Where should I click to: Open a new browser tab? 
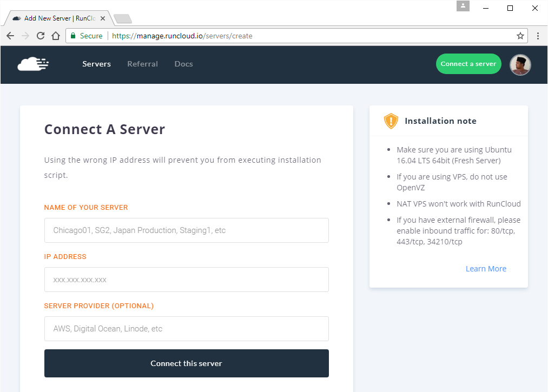(x=123, y=19)
